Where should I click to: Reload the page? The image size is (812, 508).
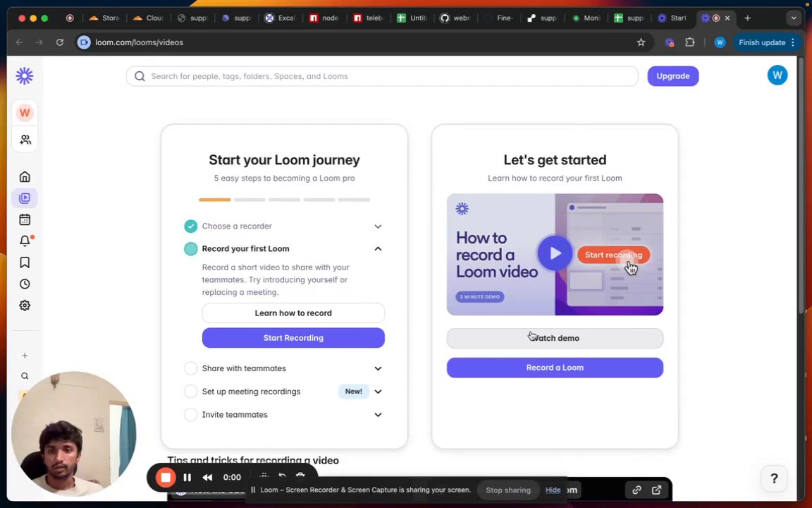(x=59, y=42)
